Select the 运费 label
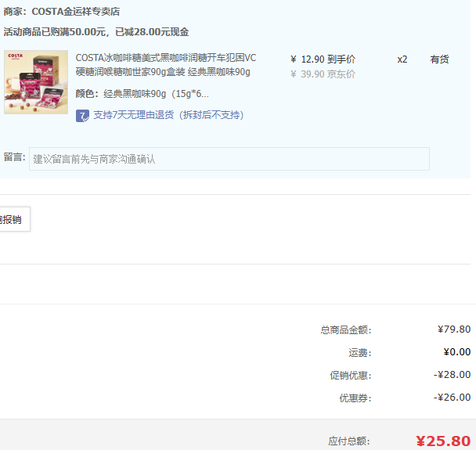The width and height of the screenshot is (476, 450). click(359, 353)
